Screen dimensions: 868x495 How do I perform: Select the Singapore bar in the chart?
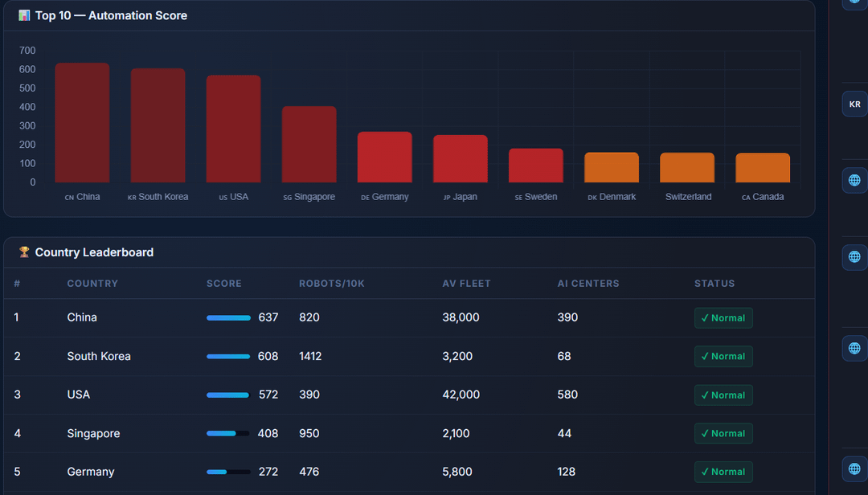pyautogui.click(x=309, y=145)
